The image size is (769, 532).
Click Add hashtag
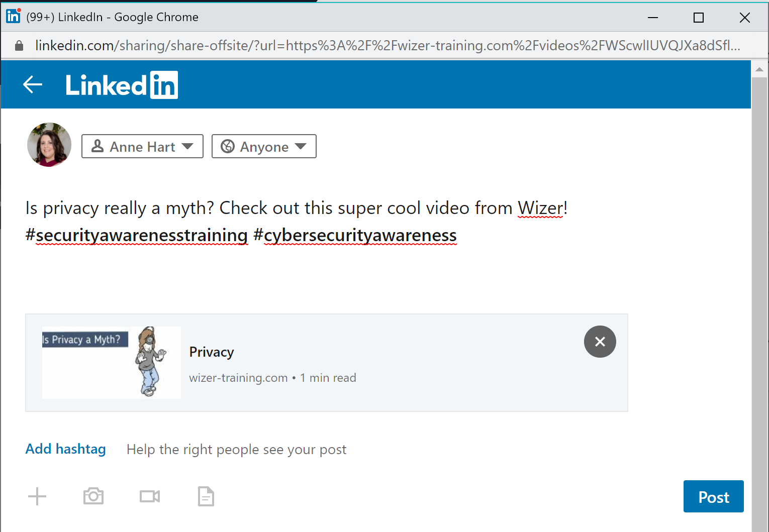click(x=66, y=449)
